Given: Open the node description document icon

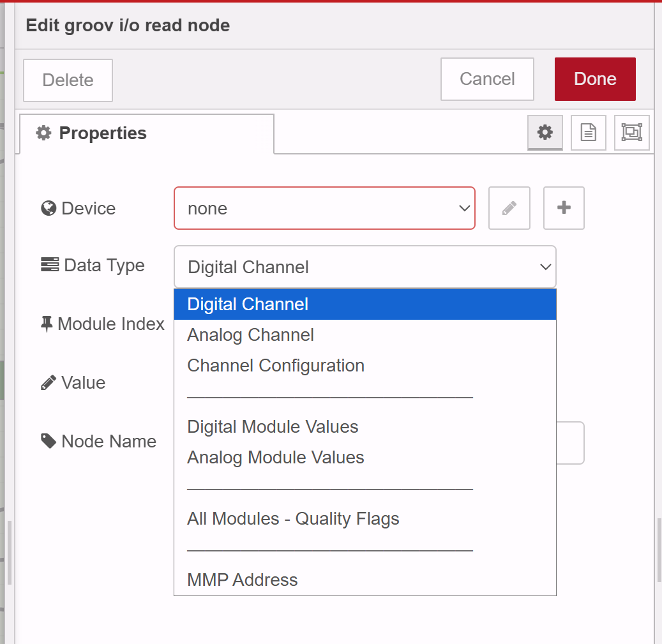Looking at the screenshot, I should coord(588,133).
